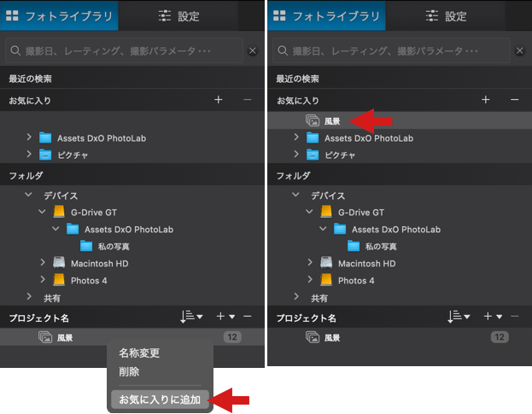Collapse Assets DxO PhotoLab under G-Drive, left
Image resolution: width=532 pixels, height=414 pixels.
(x=56, y=229)
